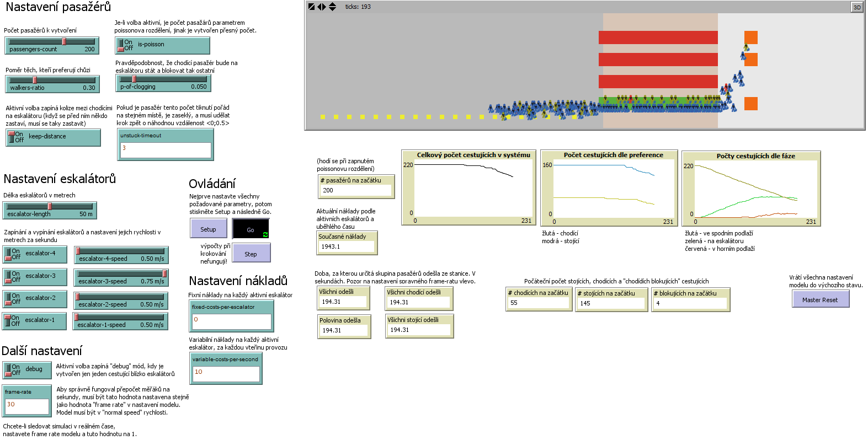Open the 3D view button

coord(856,7)
